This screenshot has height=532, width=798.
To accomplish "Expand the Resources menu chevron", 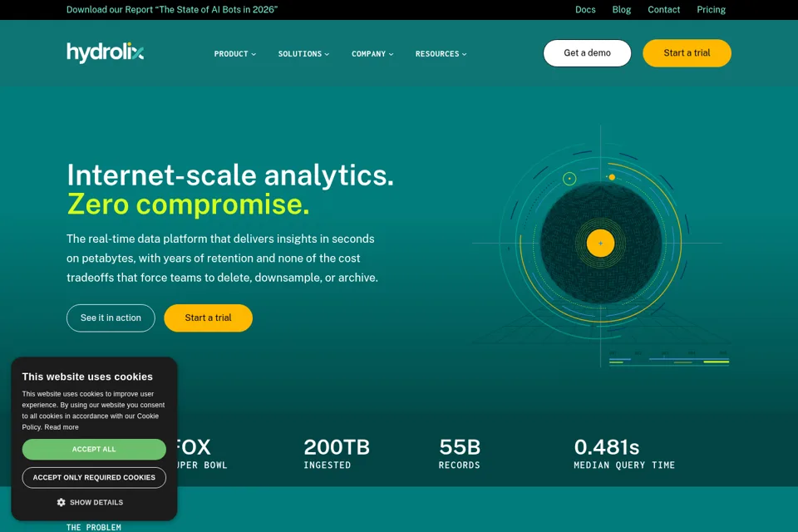I will [464, 54].
